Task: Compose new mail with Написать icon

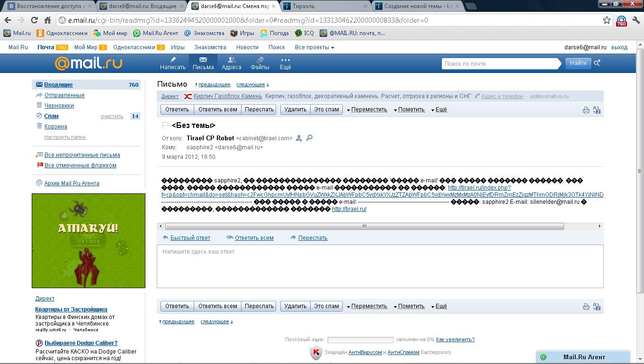Action: coord(173,63)
